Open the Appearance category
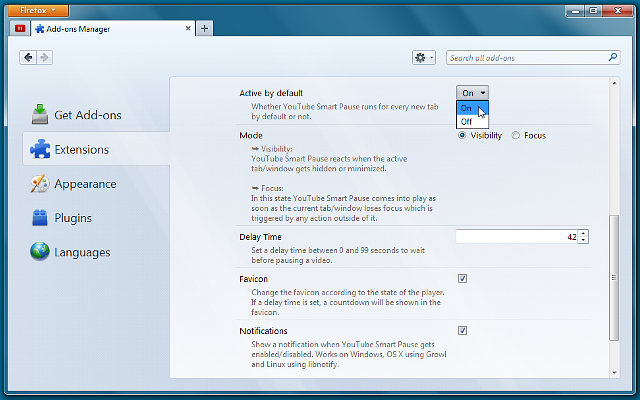Viewport: 640px width, 400px height. [96, 184]
